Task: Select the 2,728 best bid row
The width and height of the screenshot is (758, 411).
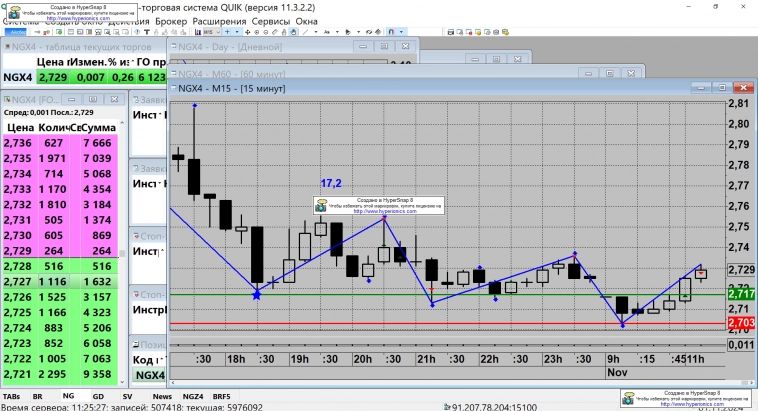Action: (x=19, y=267)
